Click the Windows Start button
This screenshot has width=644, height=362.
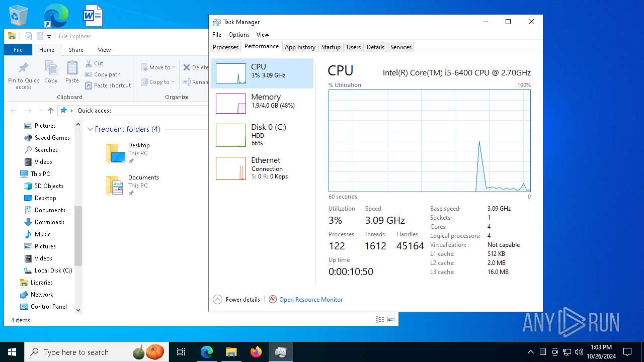[12, 352]
